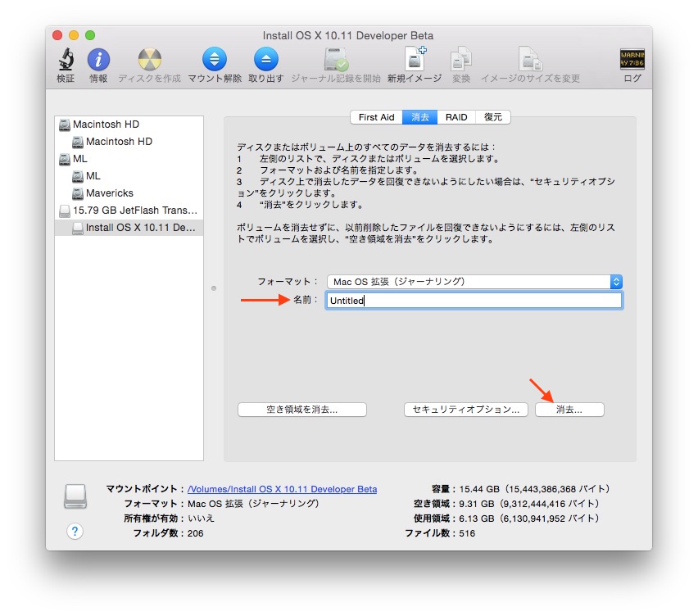Click the 消去... erase button
Viewport: 698px width, 616px height.
tap(569, 410)
